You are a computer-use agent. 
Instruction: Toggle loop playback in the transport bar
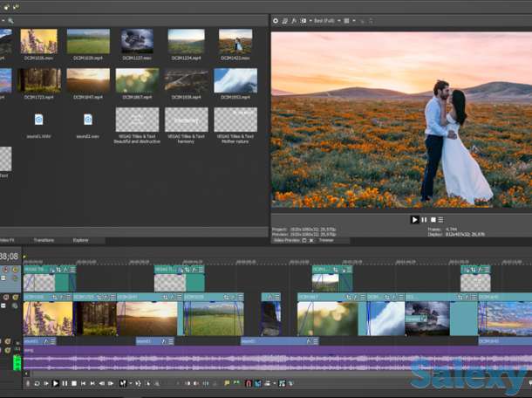pyautogui.click(x=37, y=383)
